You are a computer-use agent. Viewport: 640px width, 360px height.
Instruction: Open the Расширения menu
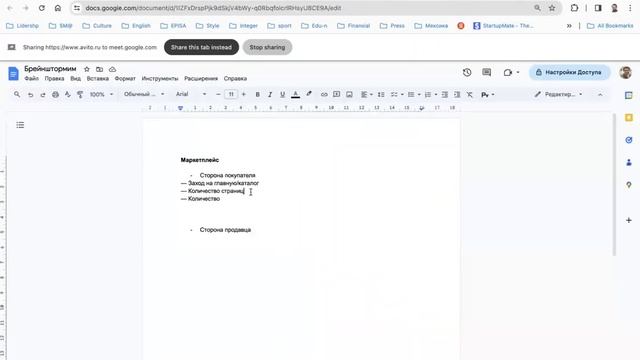pos(201,78)
